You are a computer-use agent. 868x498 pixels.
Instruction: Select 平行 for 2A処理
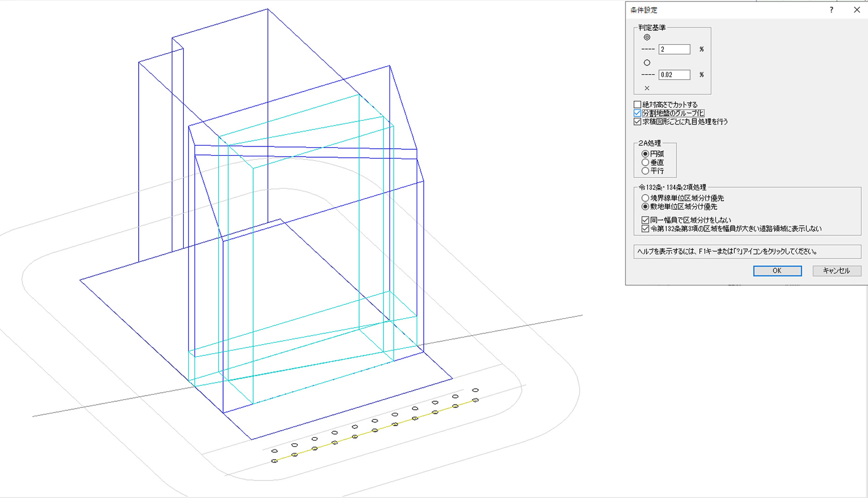pos(645,171)
